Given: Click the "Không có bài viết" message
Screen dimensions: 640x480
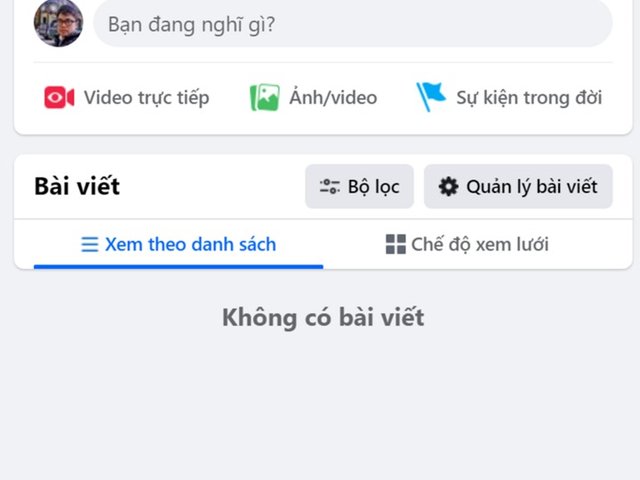Looking at the screenshot, I should pos(323,318).
